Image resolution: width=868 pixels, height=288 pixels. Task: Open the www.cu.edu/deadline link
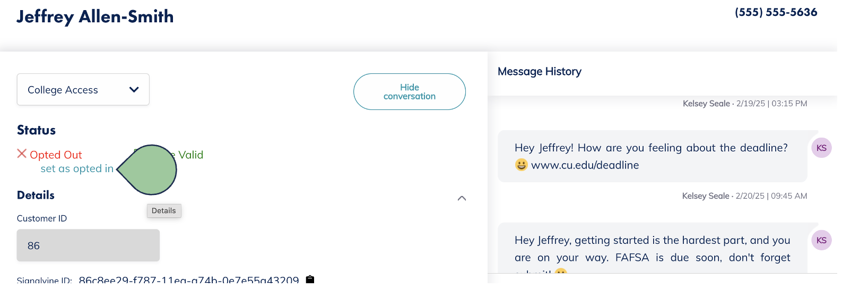click(x=585, y=165)
